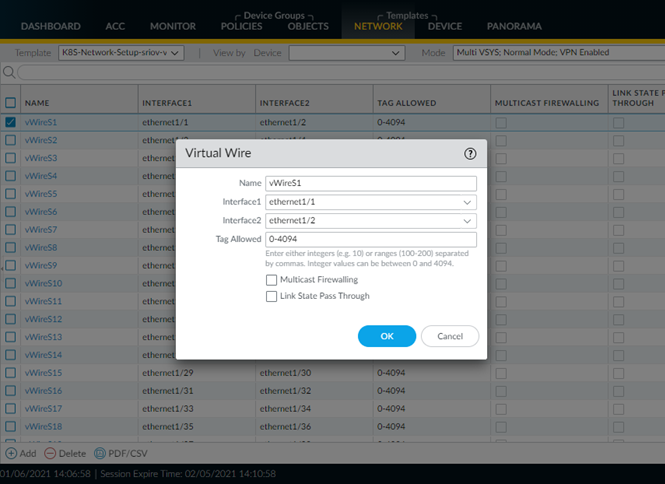Uncheck the vWire51 row checkbox
Image resolution: width=665 pixels, height=484 pixels.
[10, 122]
